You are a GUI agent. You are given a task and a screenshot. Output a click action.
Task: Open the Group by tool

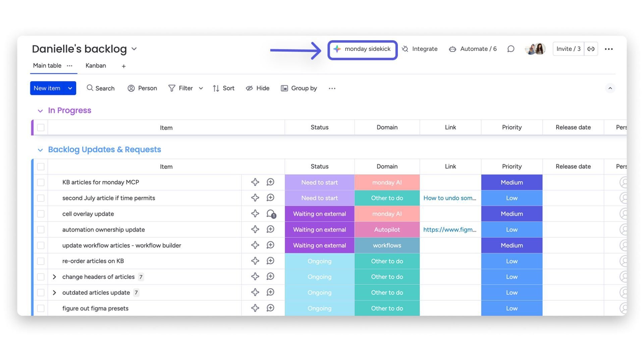pyautogui.click(x=299, y=88)
